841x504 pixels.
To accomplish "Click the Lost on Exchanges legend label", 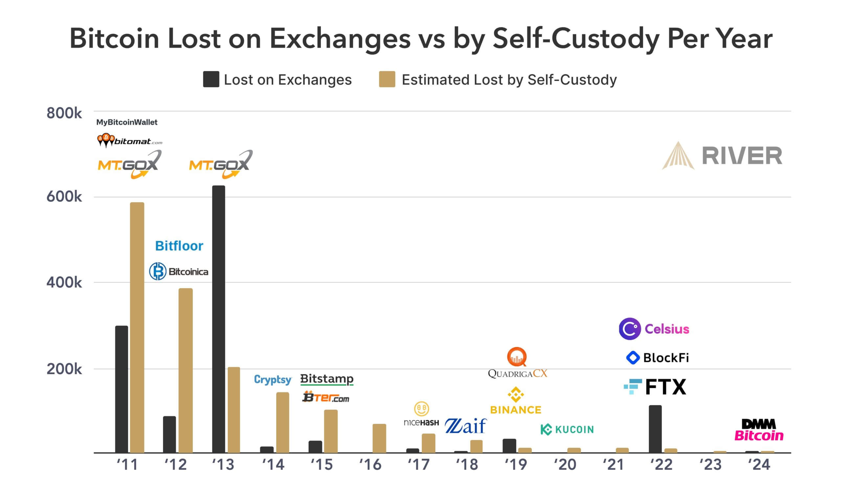I will tap(287, 80).
